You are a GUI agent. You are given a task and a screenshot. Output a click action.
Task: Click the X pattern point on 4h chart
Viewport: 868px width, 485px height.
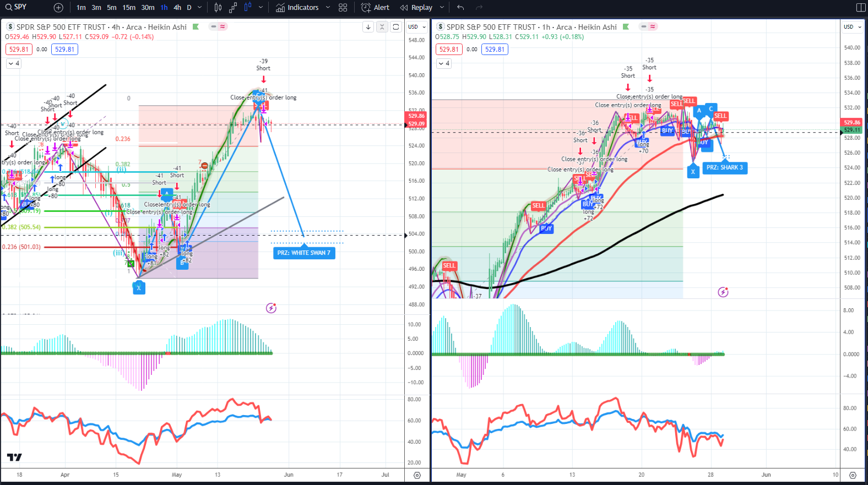[x=139, y=287]
